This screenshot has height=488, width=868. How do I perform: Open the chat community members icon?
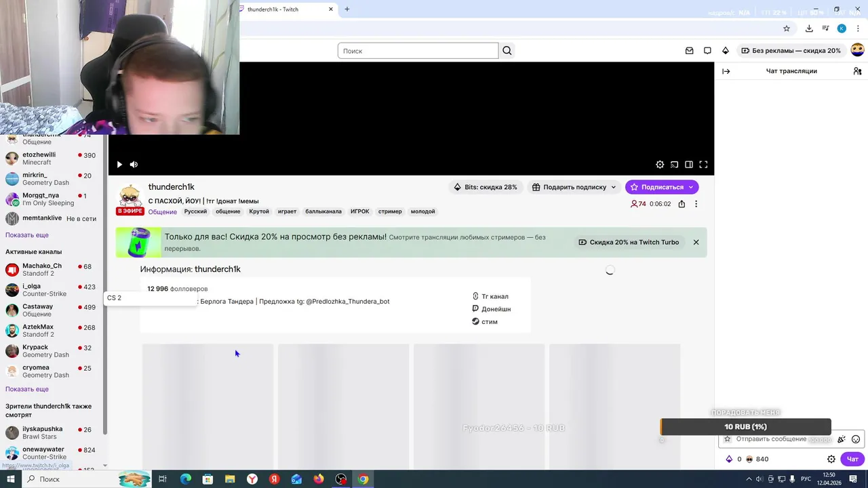click(857, 71)
